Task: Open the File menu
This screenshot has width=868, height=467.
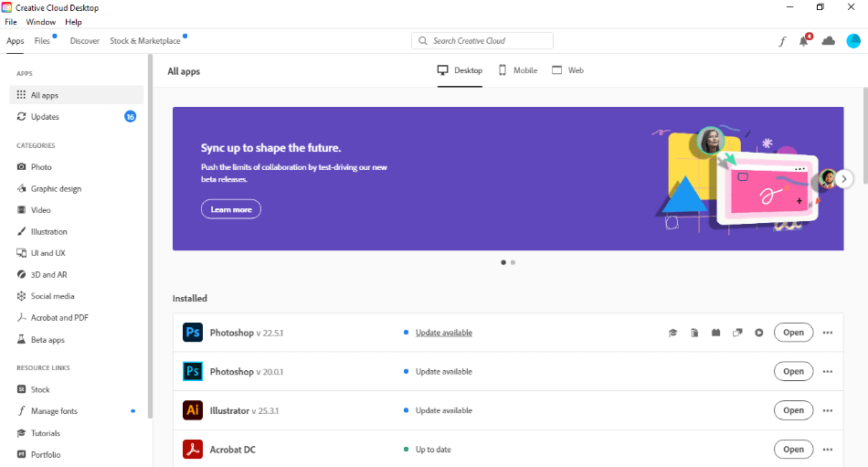Action: [x=11, y=22]
